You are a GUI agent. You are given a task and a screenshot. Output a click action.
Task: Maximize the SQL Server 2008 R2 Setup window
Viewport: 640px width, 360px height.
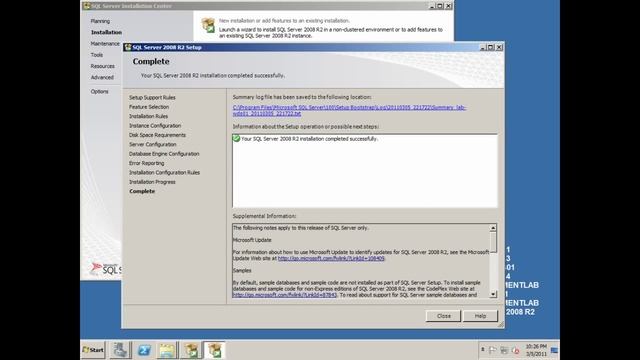[491, 47]
